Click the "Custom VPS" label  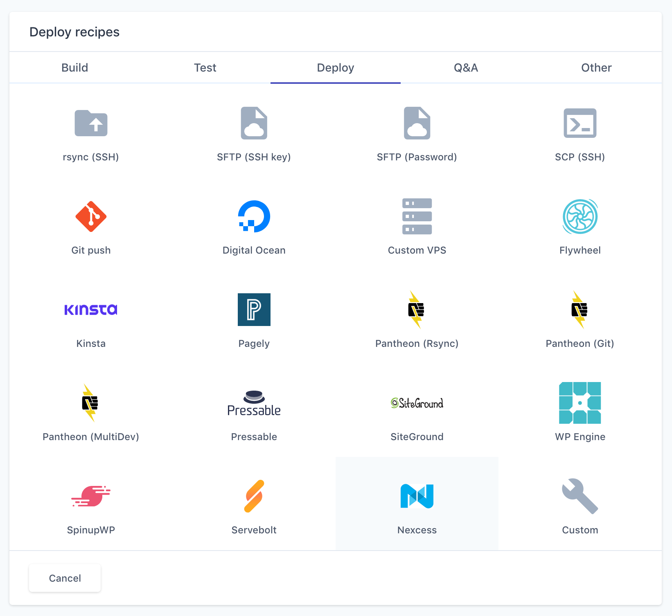pos(417,250)
